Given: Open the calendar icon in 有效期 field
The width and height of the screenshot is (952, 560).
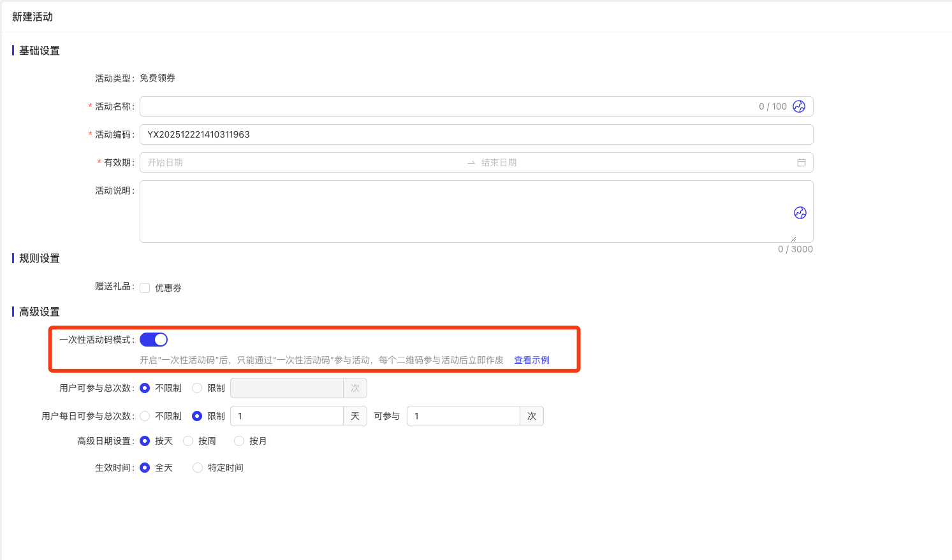Looking at the screenshot, I should click(802, 162).
